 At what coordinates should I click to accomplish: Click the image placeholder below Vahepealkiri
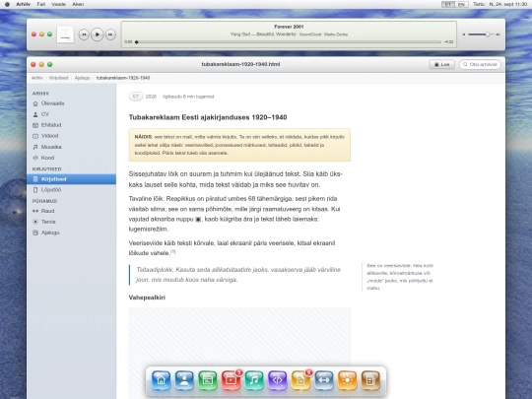239,353
